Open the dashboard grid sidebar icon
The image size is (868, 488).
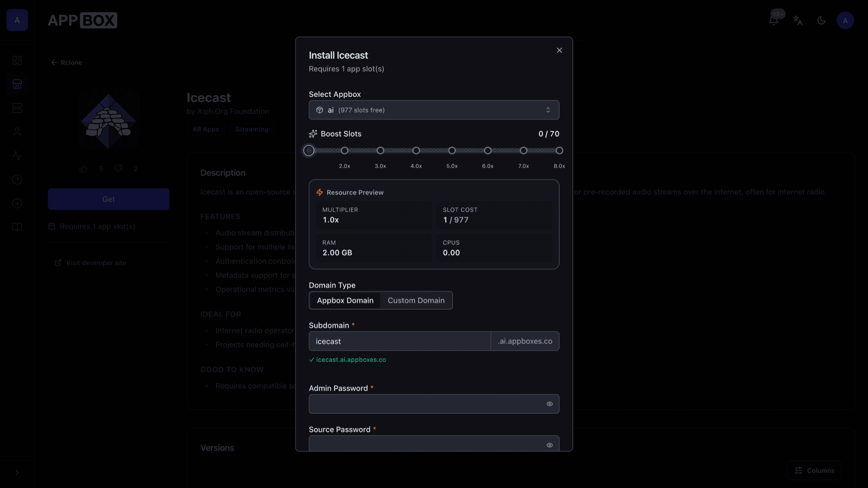pos(17,60)
